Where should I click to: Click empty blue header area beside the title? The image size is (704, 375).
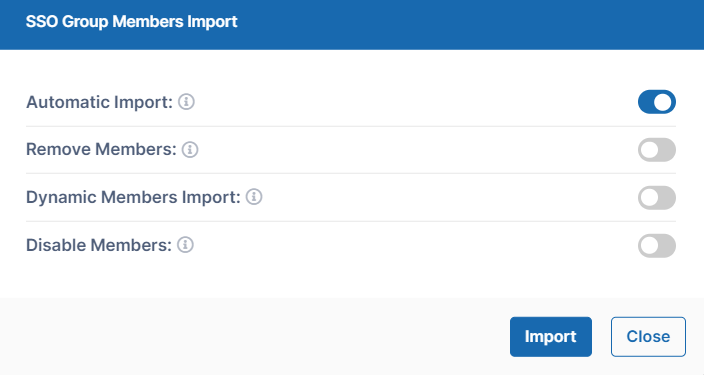pos(449,22)
